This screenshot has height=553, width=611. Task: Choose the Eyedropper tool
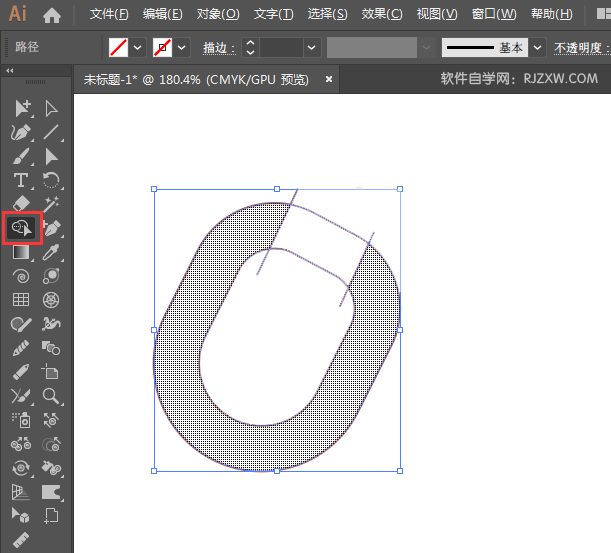tap(52, 252)
